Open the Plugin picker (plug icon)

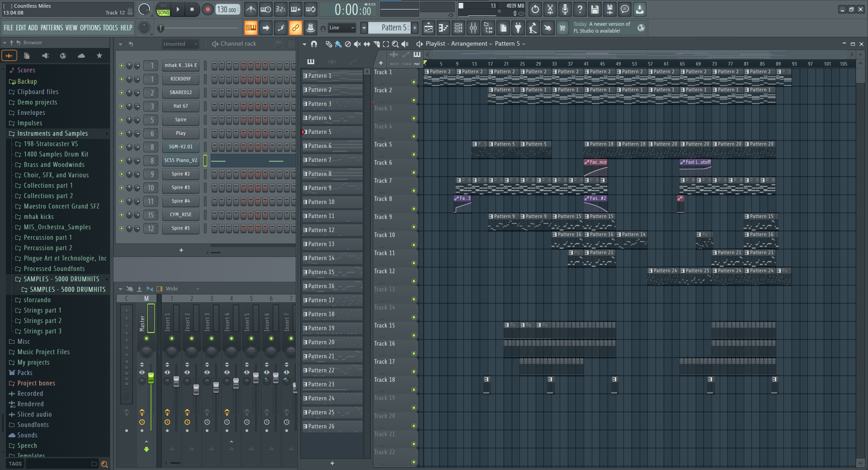point(518,28)
